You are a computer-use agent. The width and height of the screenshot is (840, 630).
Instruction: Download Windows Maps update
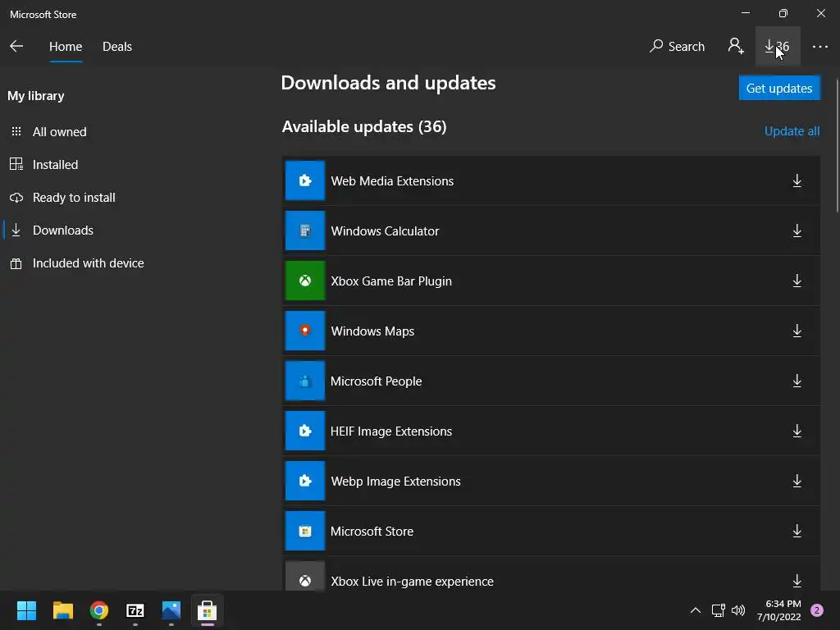797,331
